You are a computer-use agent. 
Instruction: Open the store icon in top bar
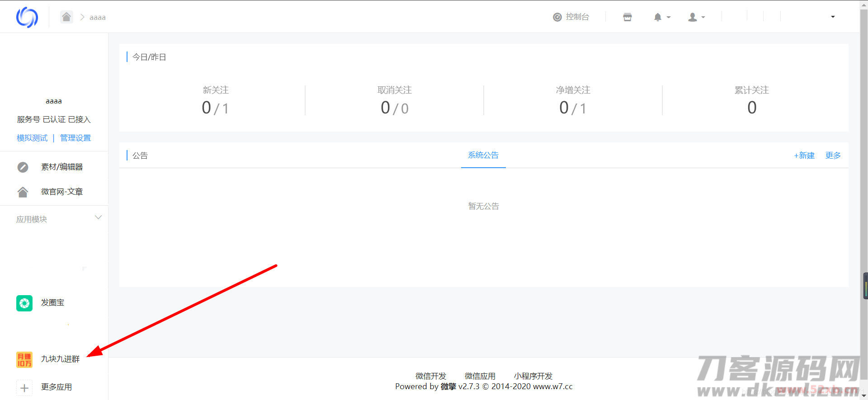627,17
